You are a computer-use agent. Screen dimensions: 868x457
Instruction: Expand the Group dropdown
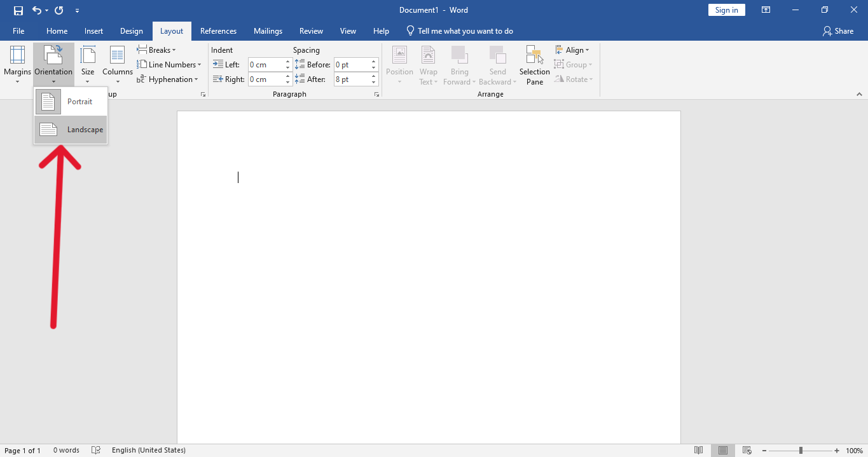[x=573, y=64]
